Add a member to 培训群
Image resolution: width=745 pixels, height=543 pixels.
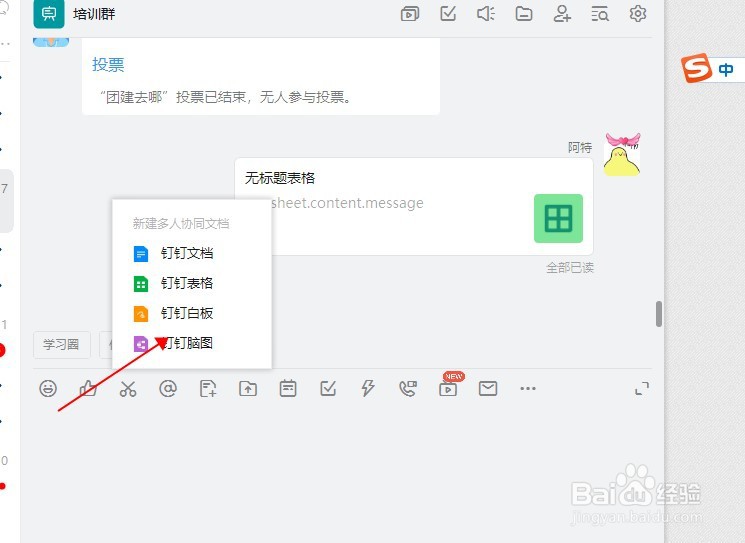[x=562, y=14]
